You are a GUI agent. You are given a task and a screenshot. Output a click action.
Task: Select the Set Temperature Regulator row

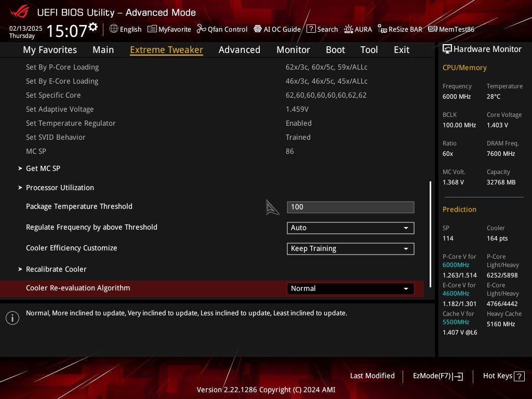click(212, 123)
